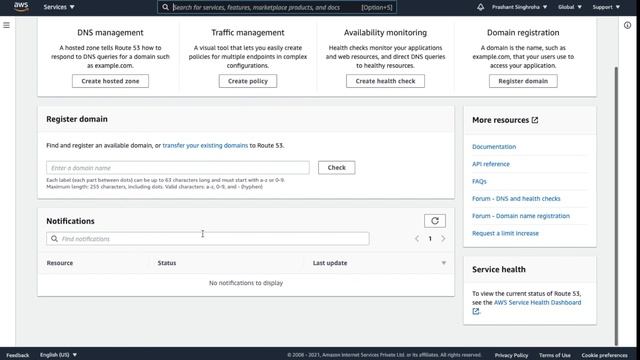Image resolution: width=640 pixels, height=360 pixels.
Task: Focus the top services search field
Action: point(277,7)
